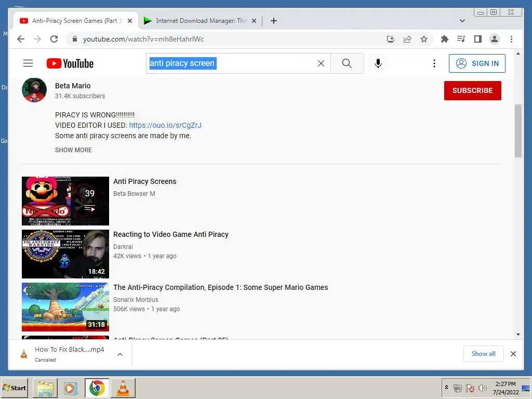This screenshot has width=532, height=399.
Task: Click the Sonarix Morbius channel name
Action: click(136, 300)
